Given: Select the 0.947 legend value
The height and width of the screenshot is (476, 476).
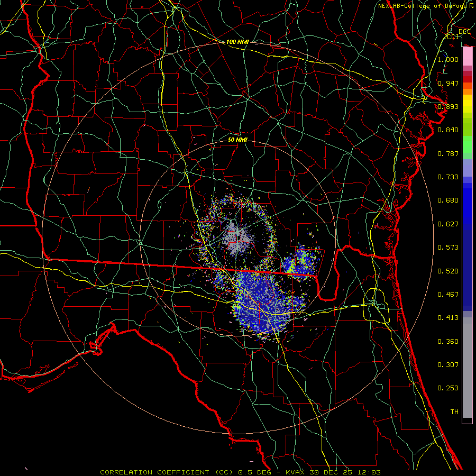Looking at the screenshot, I should pos(448,83).
